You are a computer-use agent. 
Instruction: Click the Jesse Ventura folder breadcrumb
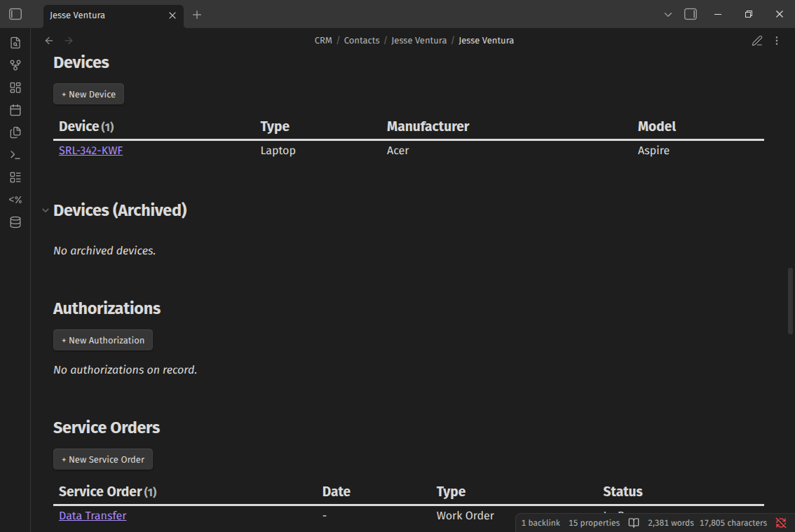click(x=419, y=41)
